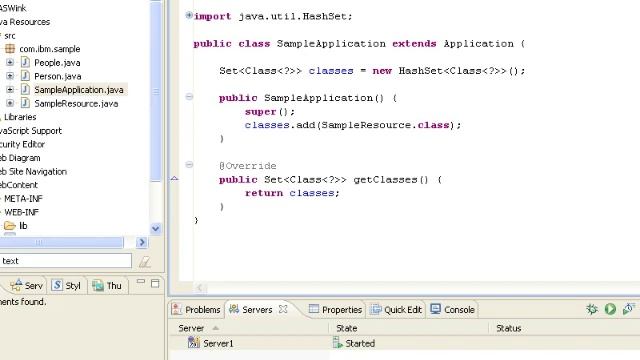Image resolution: width=640 pixels, height=360 pixels.
Task: Click the super() call in constructor
Action: click(269, 111)
